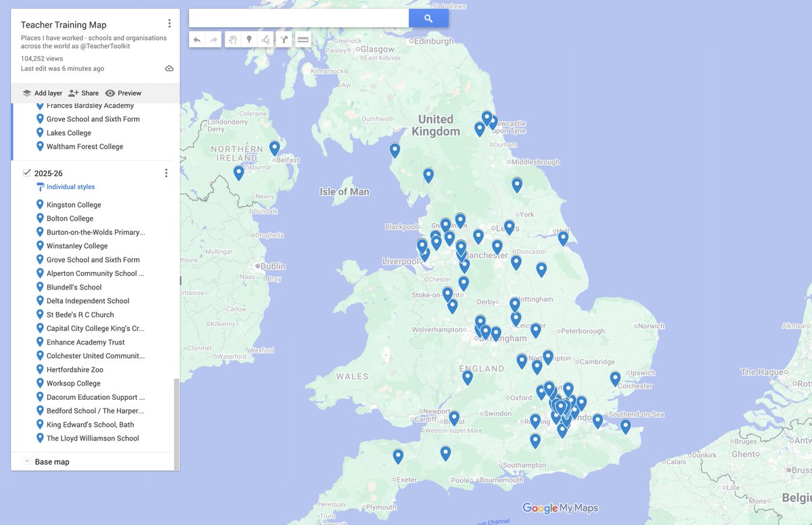Click the Preview button

click(x=123, y=93)
